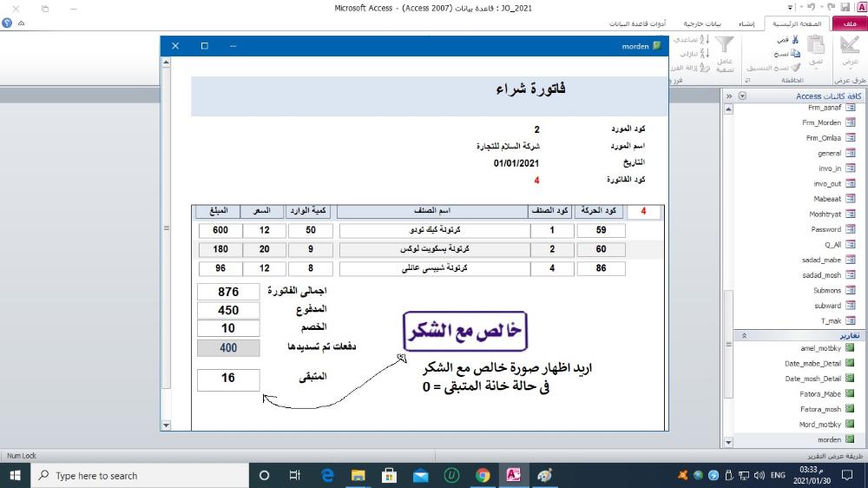This screenshot has height=488, width=868.
Task: Click the Filter funnel icon
Action: click(724, 43)
